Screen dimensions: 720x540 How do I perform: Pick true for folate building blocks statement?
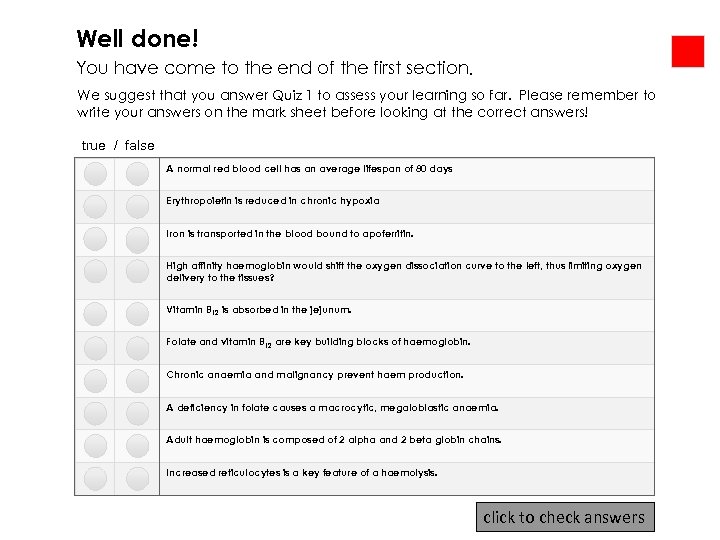pyautogui.click(x=95, y=348)
